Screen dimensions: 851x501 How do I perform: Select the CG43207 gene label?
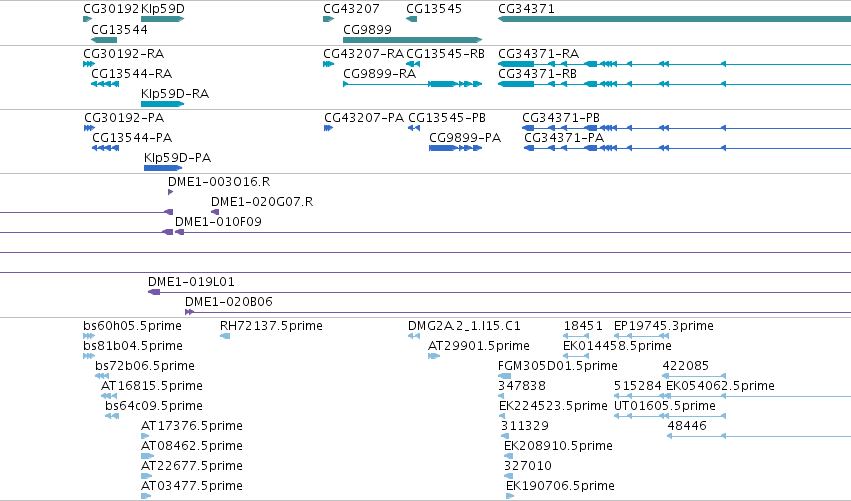(351, 9)
